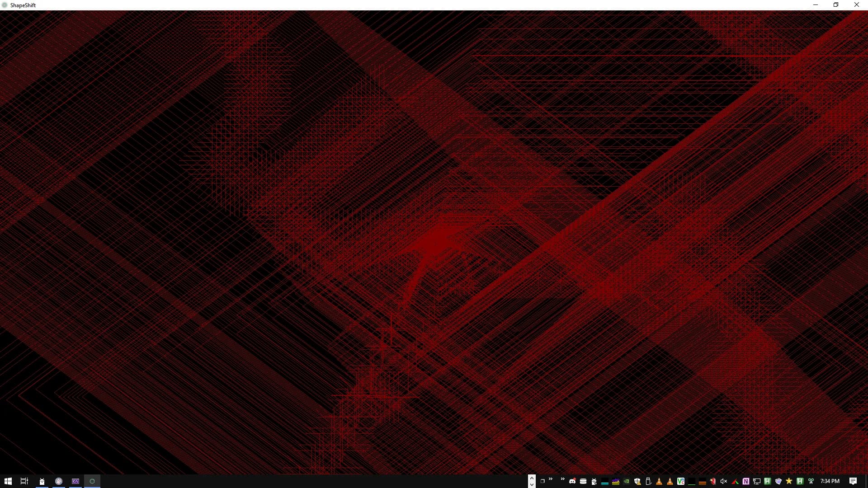Open the VNC tray icon
Screen dimensions: 868x488
click(681, 481)
